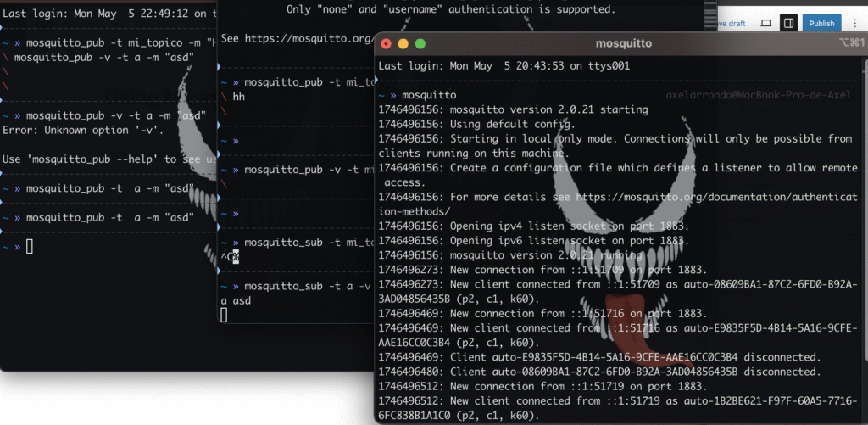This screenshot has width=868, height=425.
Task: Click 'mosquitto version 2.0.21 running' log line
Action: [x=509, y=255]
